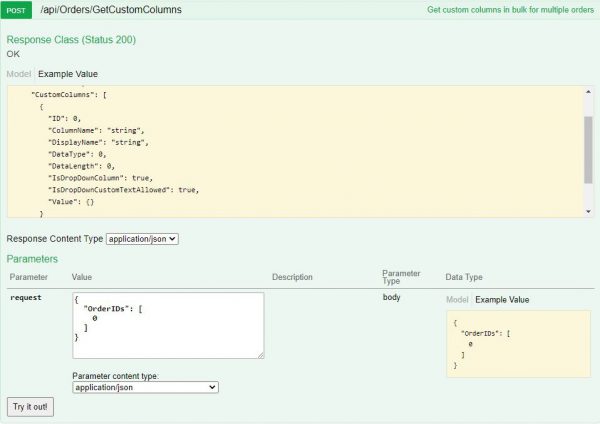Open the /api/Orders/GetCustomColumns endpoint link
This screenshot has width=600, height=424.
tap(111, 10)
